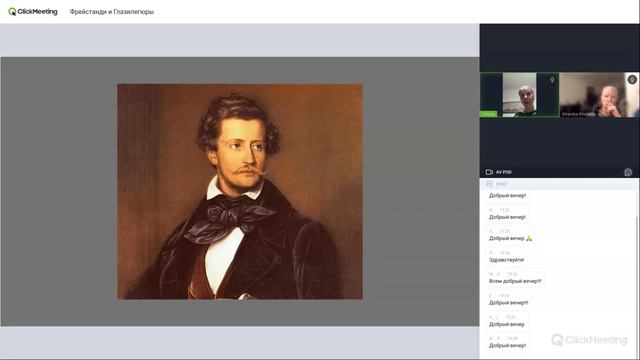Click the CHAT panel header label
The width and height of the screenshot is (640, 360).
[x=502, y=184]
